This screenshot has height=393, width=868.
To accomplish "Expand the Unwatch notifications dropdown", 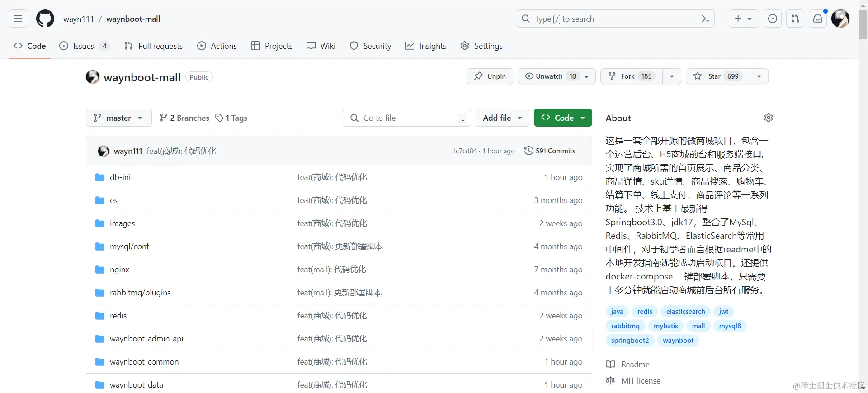I will (557, 76).
